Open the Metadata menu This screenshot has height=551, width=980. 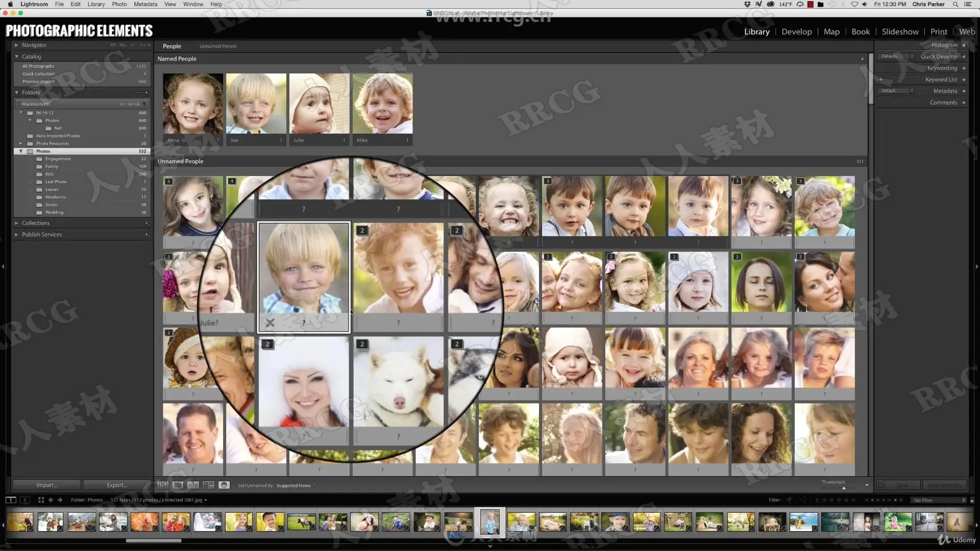[x=145, y=4]
